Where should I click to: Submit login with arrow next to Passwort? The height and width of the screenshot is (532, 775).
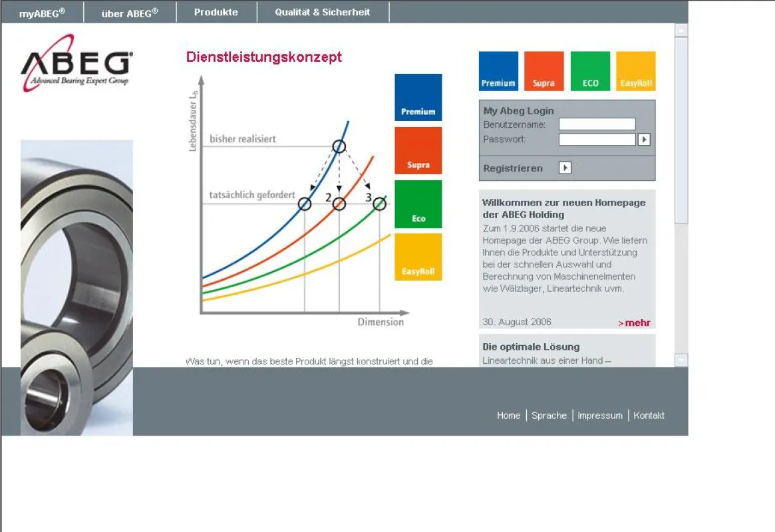644,140
